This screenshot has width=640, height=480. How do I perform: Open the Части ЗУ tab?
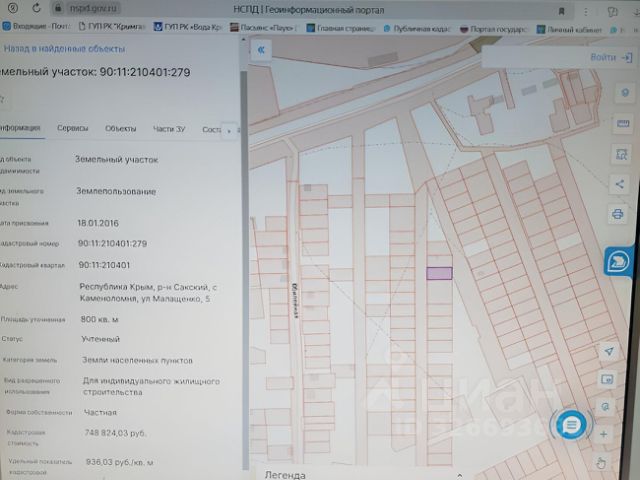169,129
